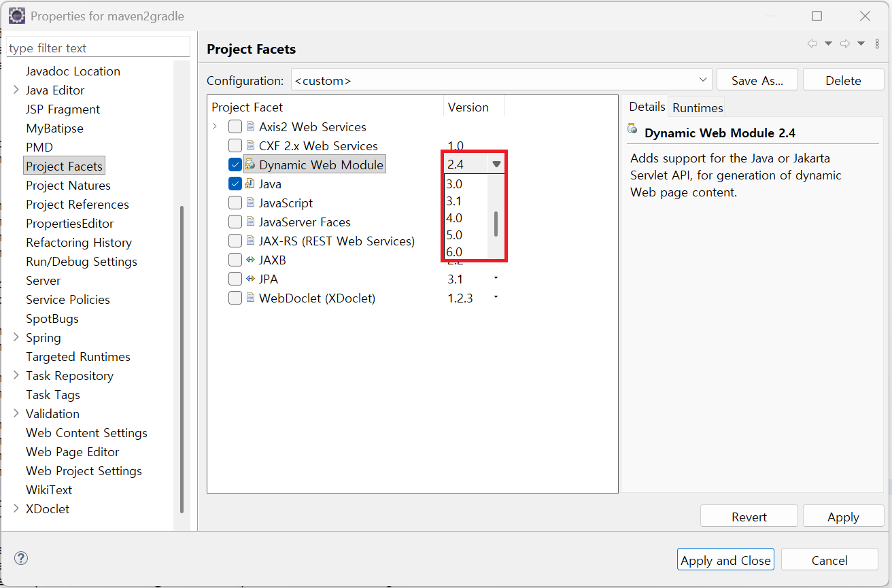Click the back navigation arrow icon
This screenshot has width=892, height=588.
pos(812,44)
